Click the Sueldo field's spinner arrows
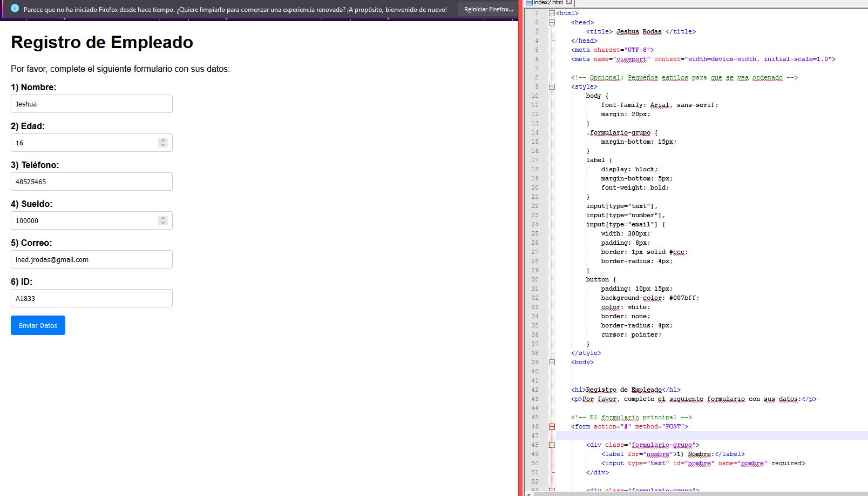The height and width of the screenshot is (496, 868). [163, 220]
